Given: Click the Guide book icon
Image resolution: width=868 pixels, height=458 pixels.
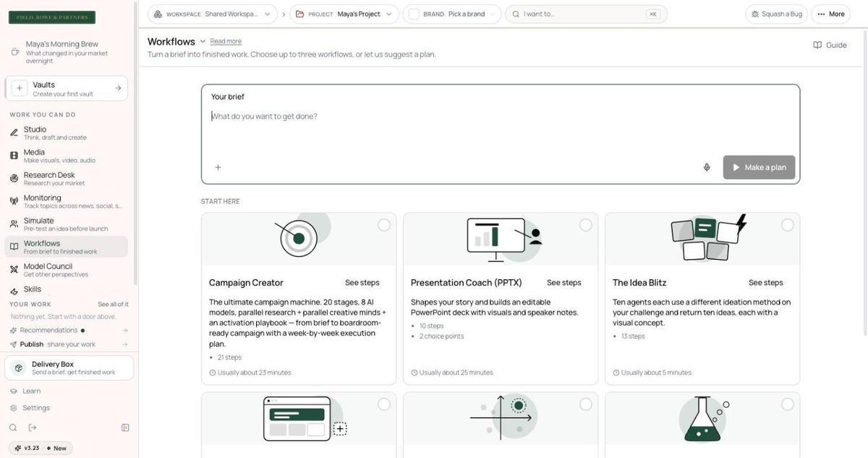Looking at the screenshot, I should click(817, 45).
